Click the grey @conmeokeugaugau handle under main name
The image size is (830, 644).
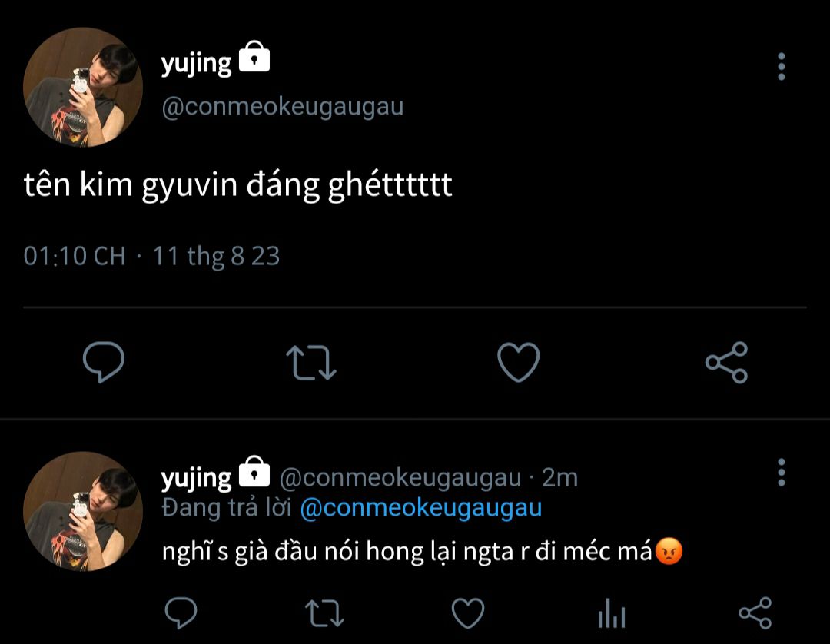pos(282,107)
